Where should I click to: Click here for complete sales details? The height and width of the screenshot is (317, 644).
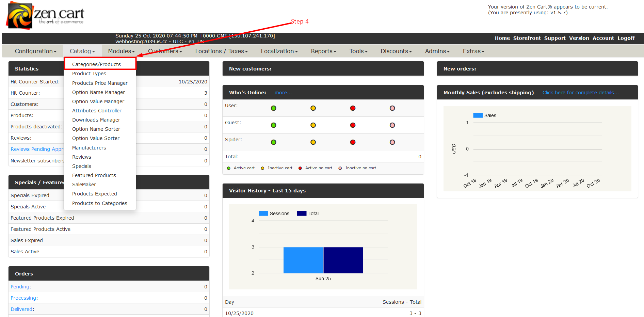[x=581, y=93]
